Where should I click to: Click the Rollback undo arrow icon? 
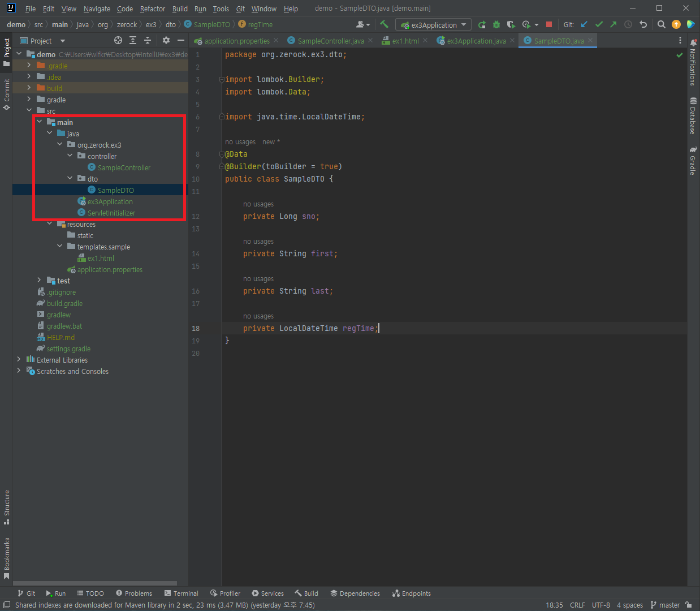click(643, 24)
